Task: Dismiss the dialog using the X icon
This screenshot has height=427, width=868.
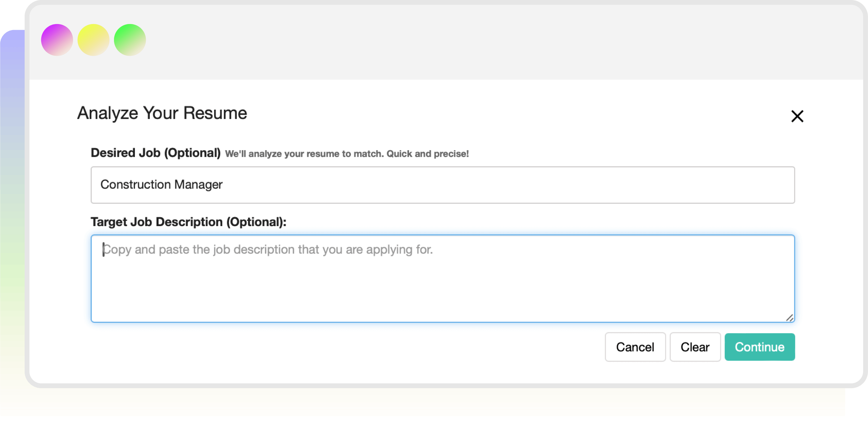Action: [797, 116]
